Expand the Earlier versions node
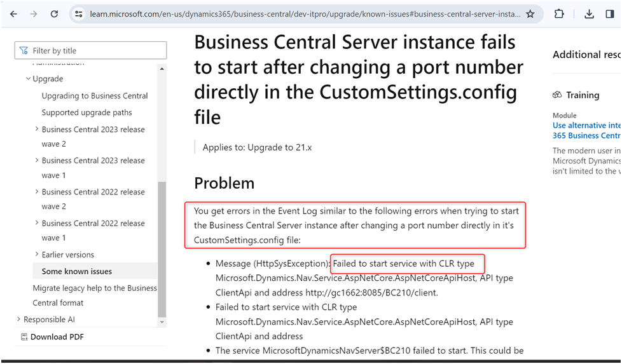This screenshot has height=364, width=622. tap(37, 255)
